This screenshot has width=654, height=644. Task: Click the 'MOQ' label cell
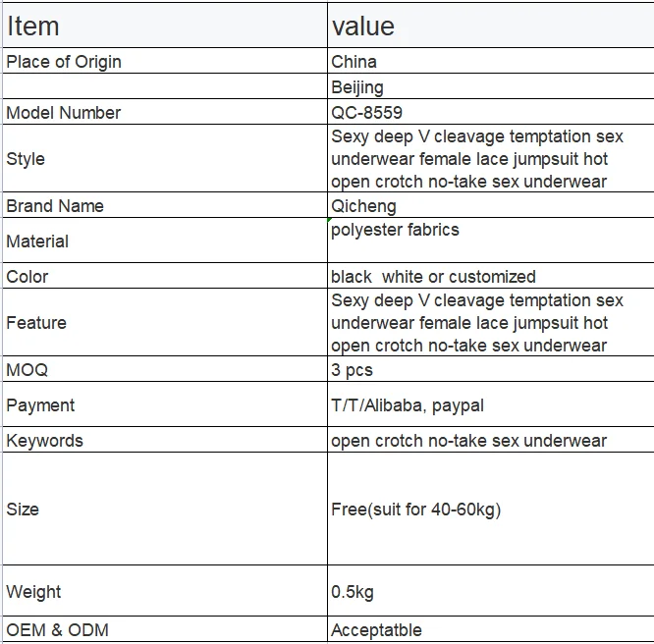pyautogui.click(x=165, y=369)
